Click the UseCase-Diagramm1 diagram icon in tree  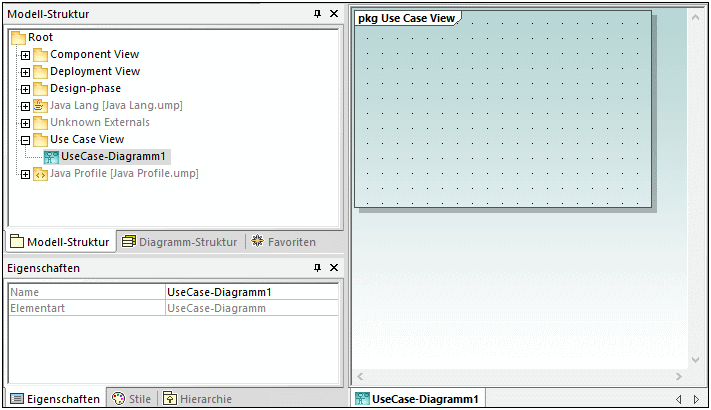coord(51,157)
